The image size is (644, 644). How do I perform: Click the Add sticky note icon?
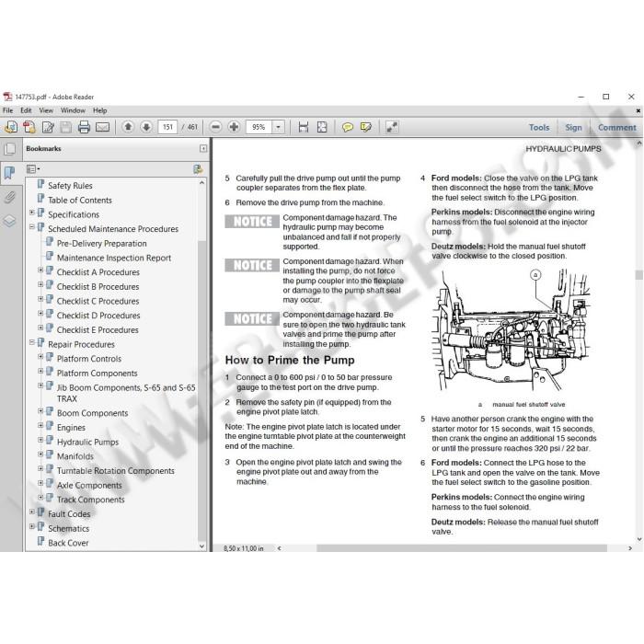tap(348, 127)
